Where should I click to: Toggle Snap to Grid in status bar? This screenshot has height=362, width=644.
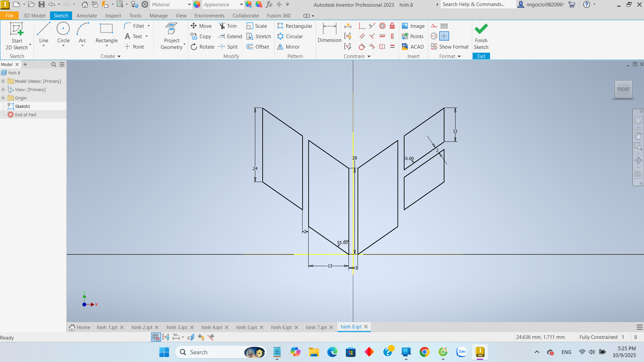tap(156, 337)
